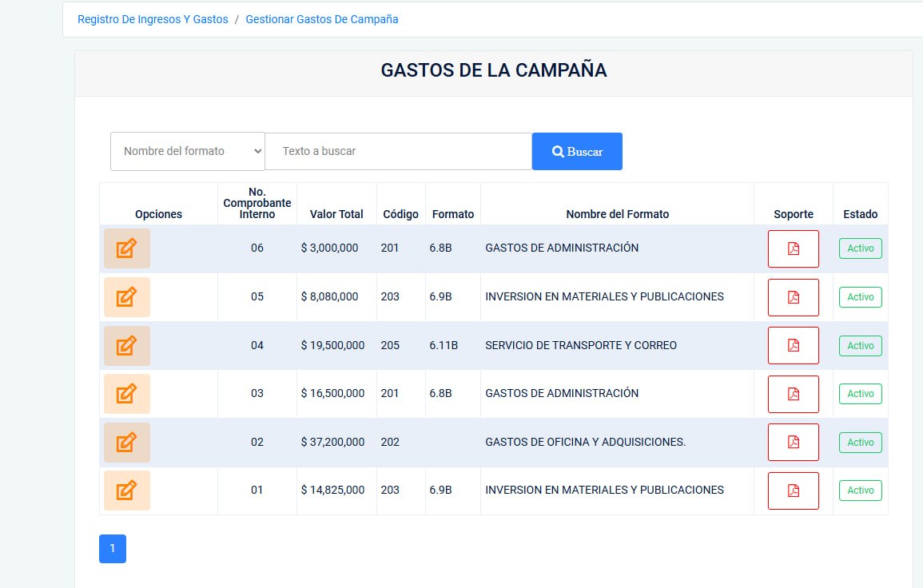This screenshot has width=923, height=588.
Task: Click the 'No. Comprobante Interno' column header
Action: (x=257, y=203)
